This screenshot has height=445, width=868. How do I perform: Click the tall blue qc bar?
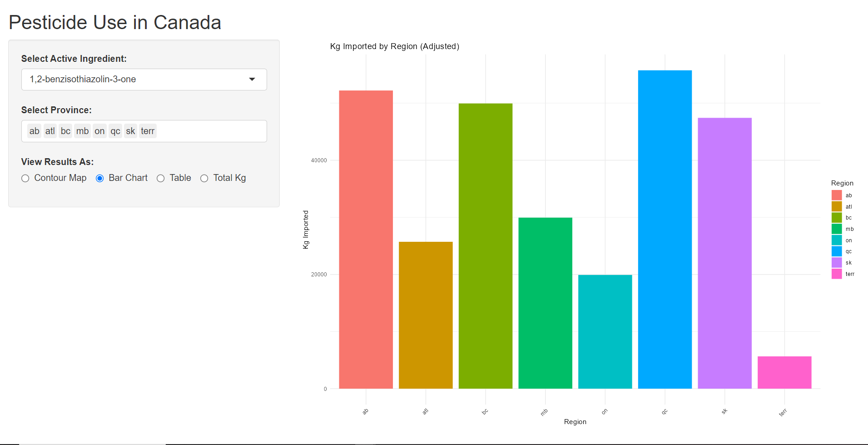tap(665, 230)
